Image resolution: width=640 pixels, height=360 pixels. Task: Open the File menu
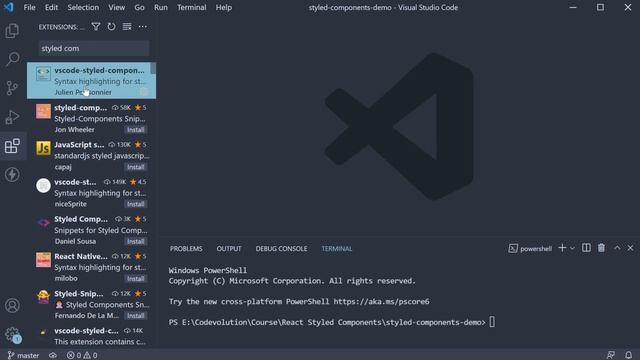pos(29,7)
